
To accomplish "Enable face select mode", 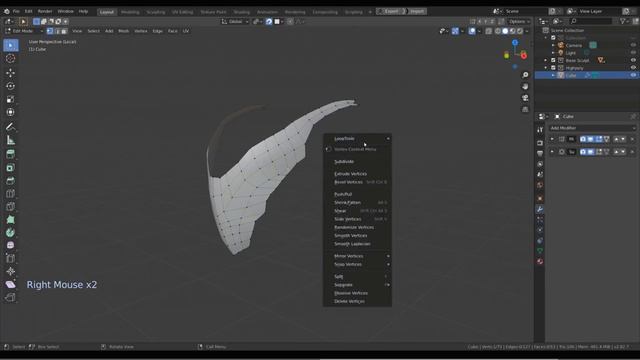I will 64,31.
